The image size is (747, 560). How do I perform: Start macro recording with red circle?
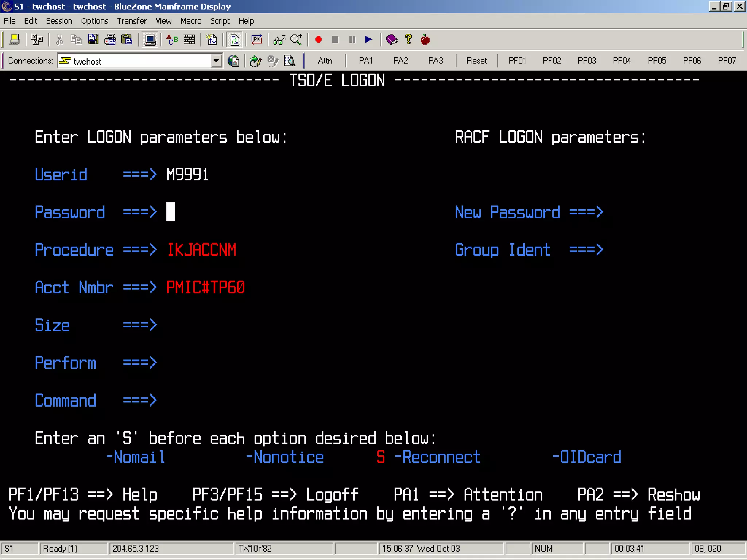click(318, 39)
